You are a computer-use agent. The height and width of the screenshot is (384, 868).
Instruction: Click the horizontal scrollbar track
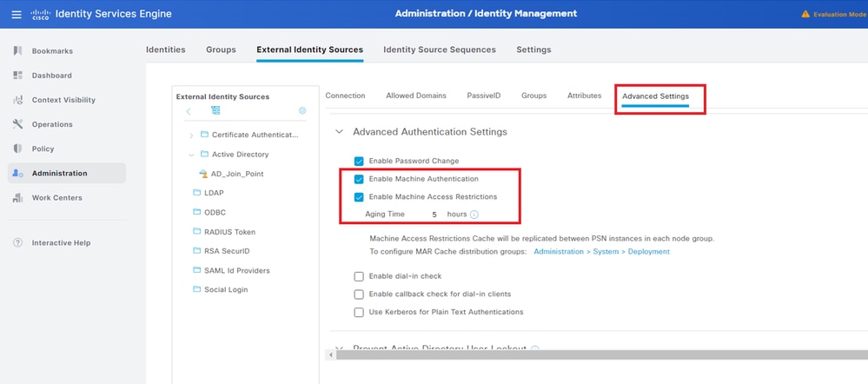click(601, 355)
